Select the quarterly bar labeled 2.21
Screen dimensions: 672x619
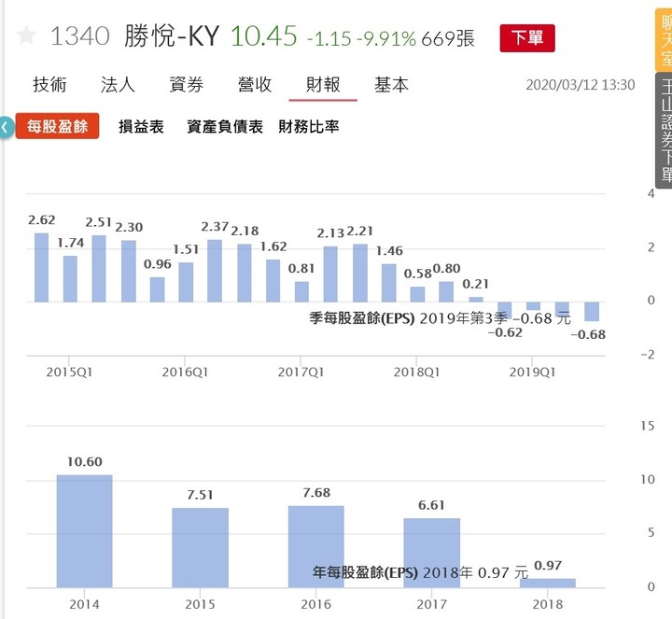[x=360, y=273]
